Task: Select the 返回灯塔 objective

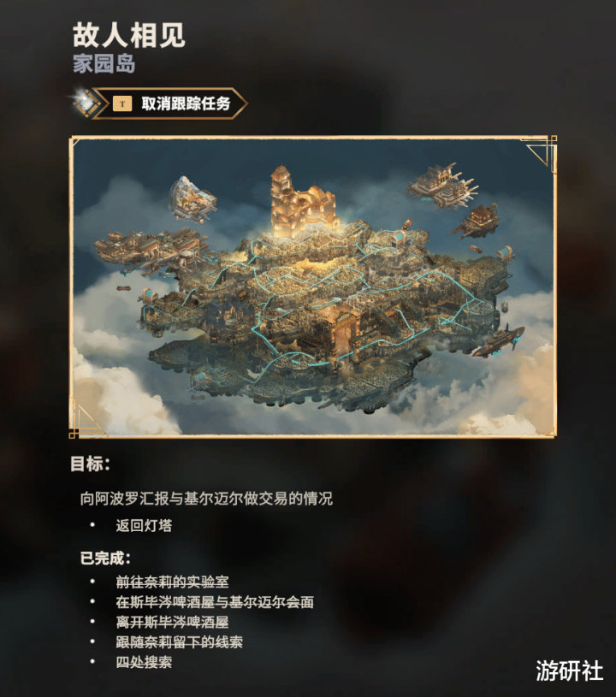Action: point(144,525)
